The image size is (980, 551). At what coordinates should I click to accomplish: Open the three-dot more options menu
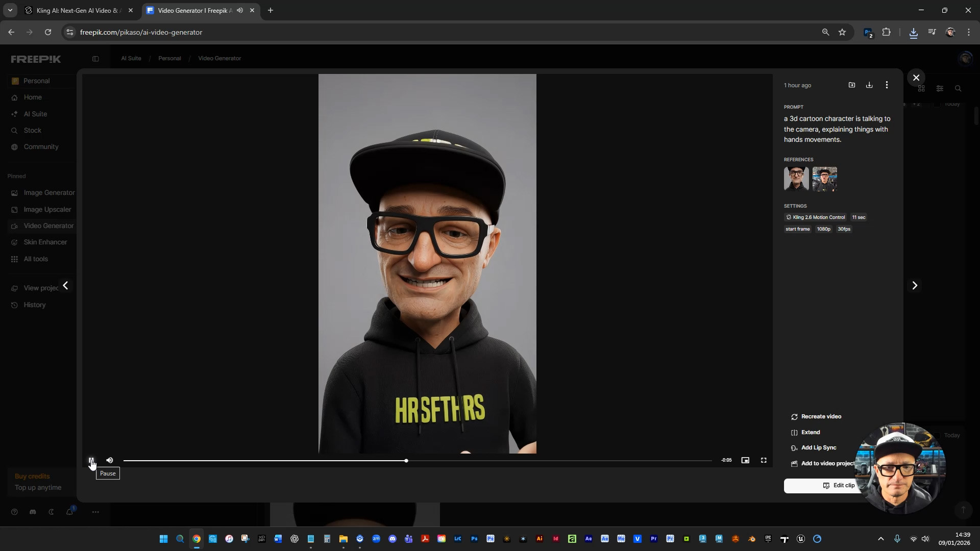point(887,85)
